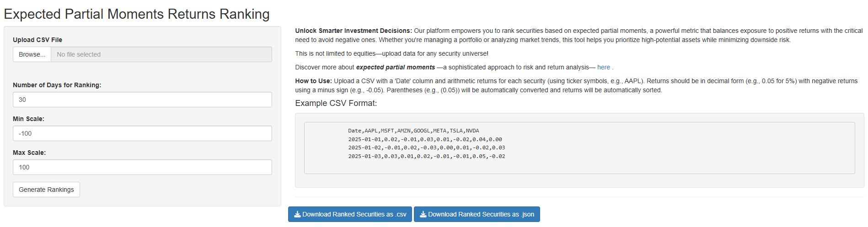Viewport: 868px width, 227px height.
Task: Click the Max Scale label
Action: (x=29, y=153)
